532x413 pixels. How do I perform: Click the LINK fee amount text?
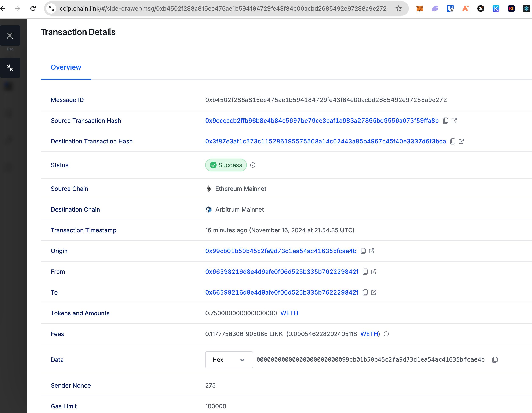tap(244, 334)
